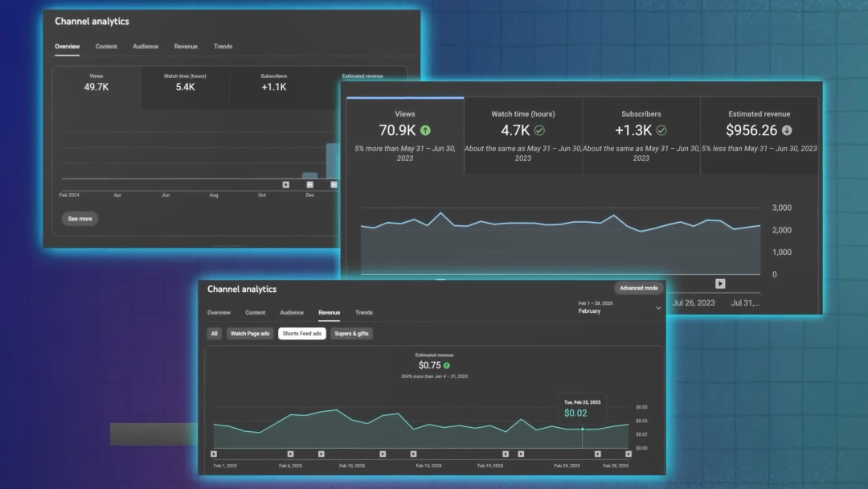Click the check icon next to 4.7K watch time

(539, 130)
